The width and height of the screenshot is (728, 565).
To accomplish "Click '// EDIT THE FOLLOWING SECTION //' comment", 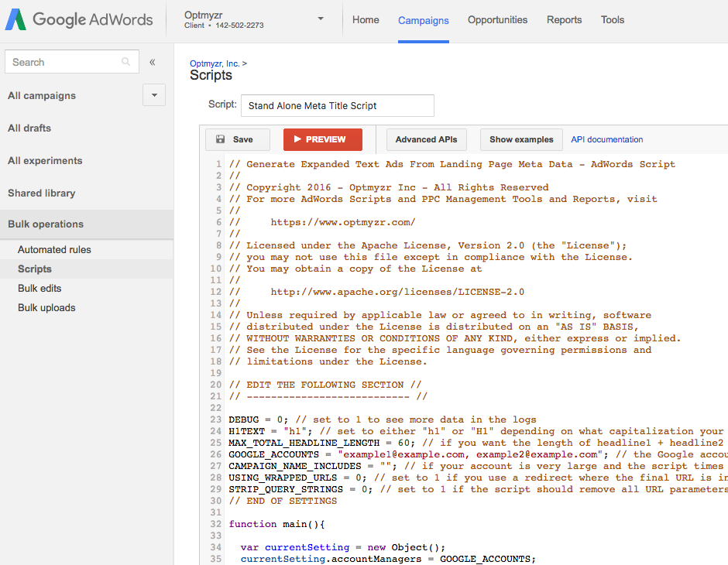I will [x=325, y=385].
